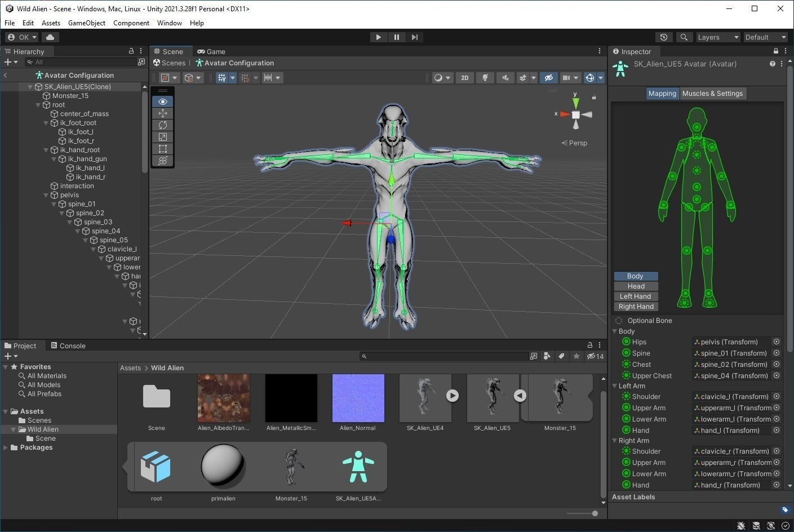The image size is (794, 532).
Task: Open the draw mode shading dropdown
Action: point(443,78)
